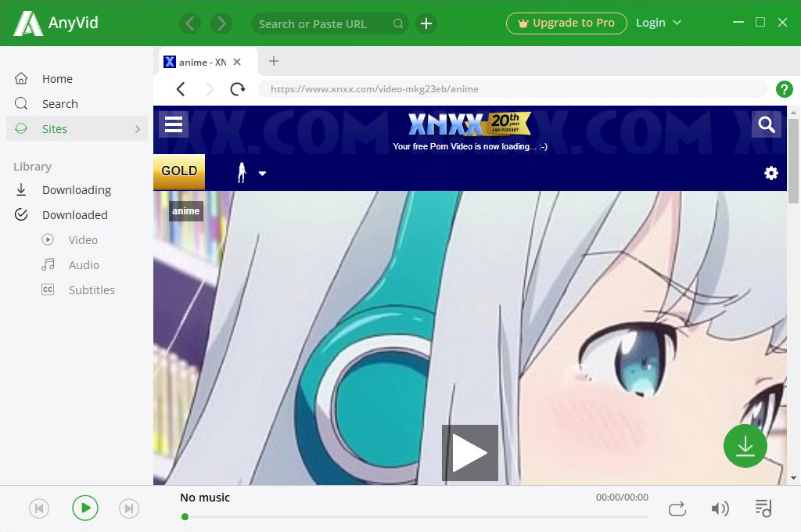
Task: Maximize the AnyVid window
Action: (x=760, y=22)
